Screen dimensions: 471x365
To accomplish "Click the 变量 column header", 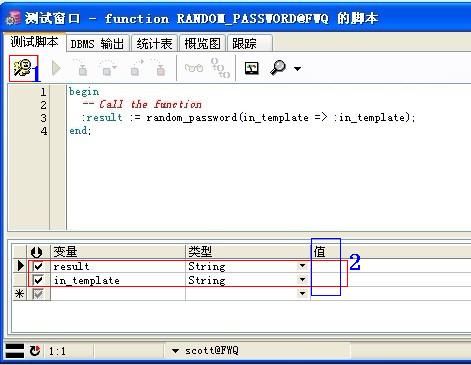I will (118, 252).
